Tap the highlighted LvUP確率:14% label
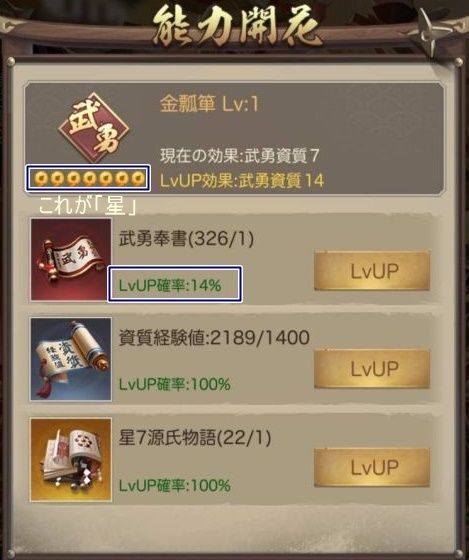469x560 pixels. [x=170, y=285]
